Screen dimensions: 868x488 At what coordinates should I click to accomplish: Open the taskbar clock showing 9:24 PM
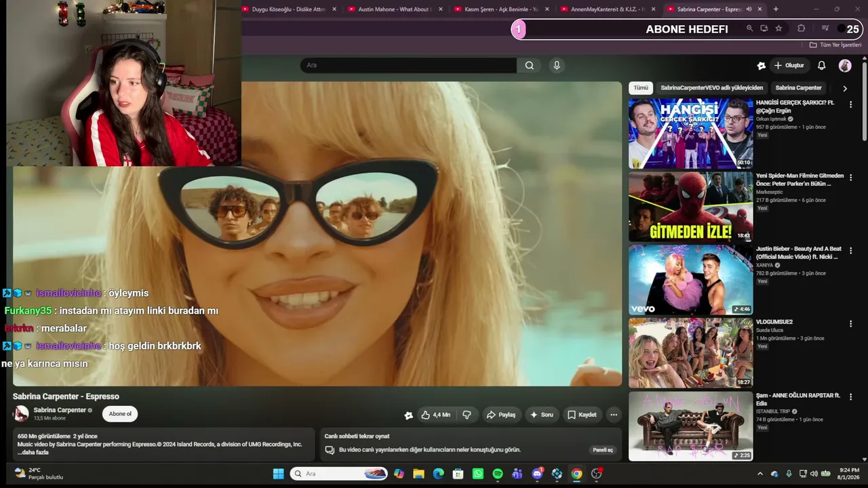(849, 474)
